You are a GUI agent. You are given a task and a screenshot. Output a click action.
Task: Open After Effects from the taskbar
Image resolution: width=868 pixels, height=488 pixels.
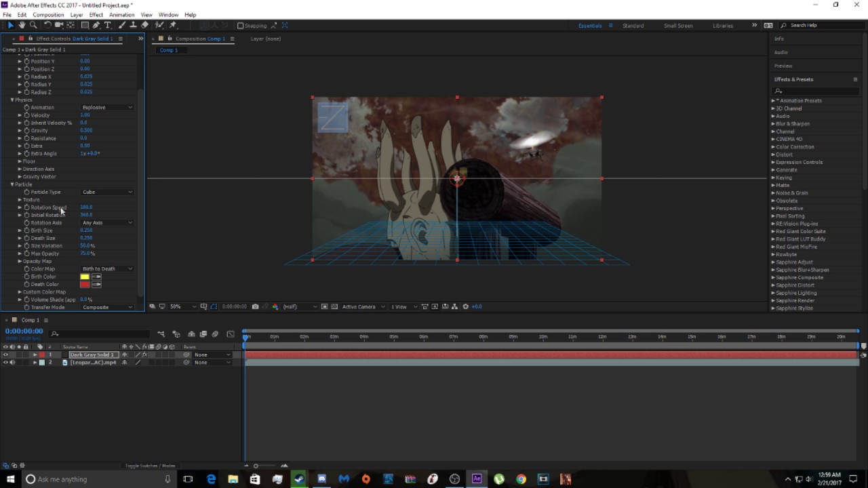click(x=477, y=479)
